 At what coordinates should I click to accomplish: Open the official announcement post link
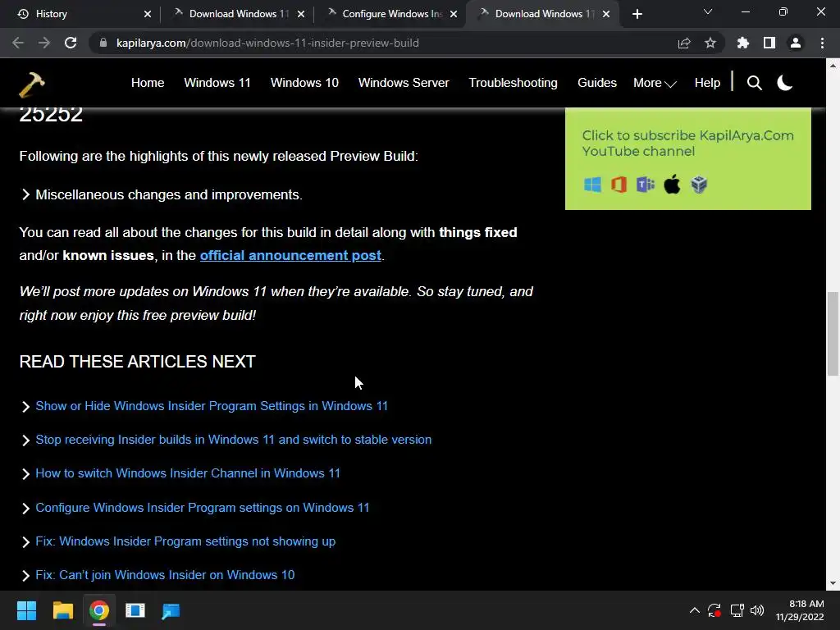[290, 256]
